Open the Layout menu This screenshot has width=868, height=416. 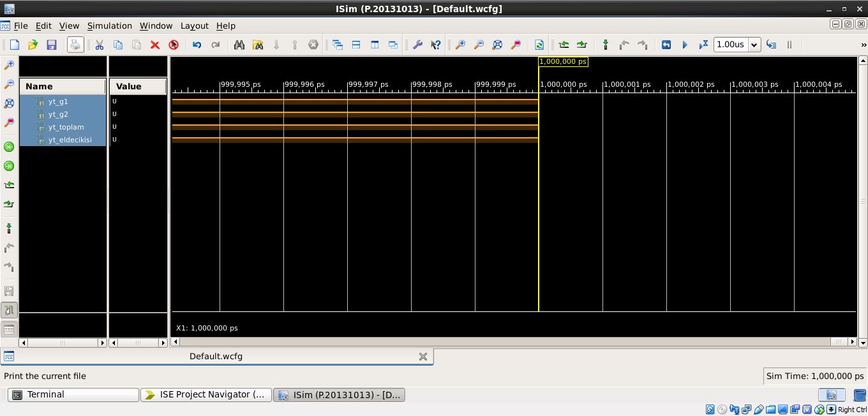[x=194, y=26]
